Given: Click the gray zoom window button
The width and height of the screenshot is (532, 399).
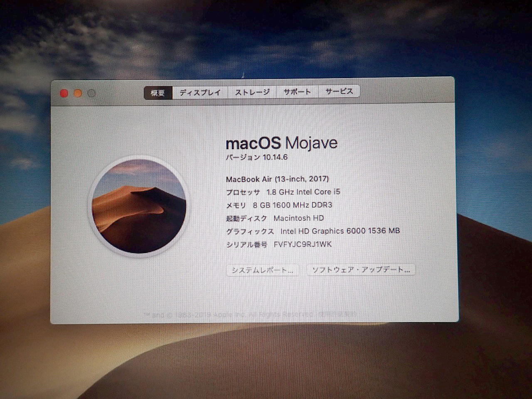Looking at the screenshot, I should point(91,93).
